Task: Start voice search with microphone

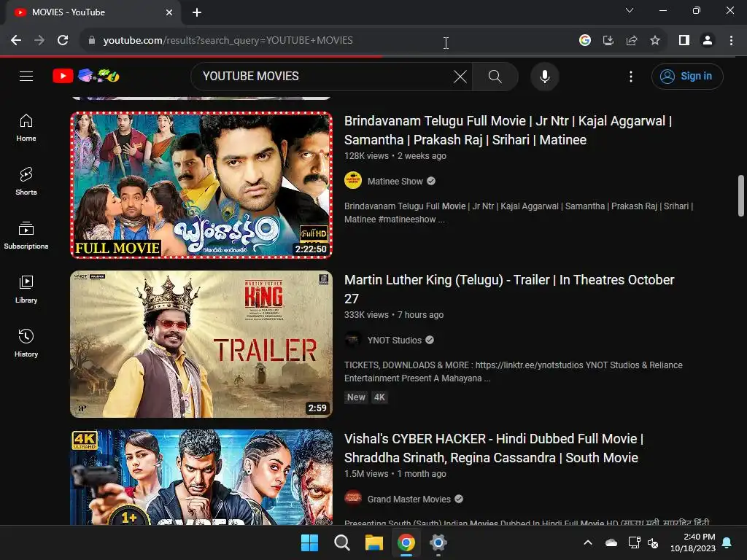Action: click(x=544, y=76)
